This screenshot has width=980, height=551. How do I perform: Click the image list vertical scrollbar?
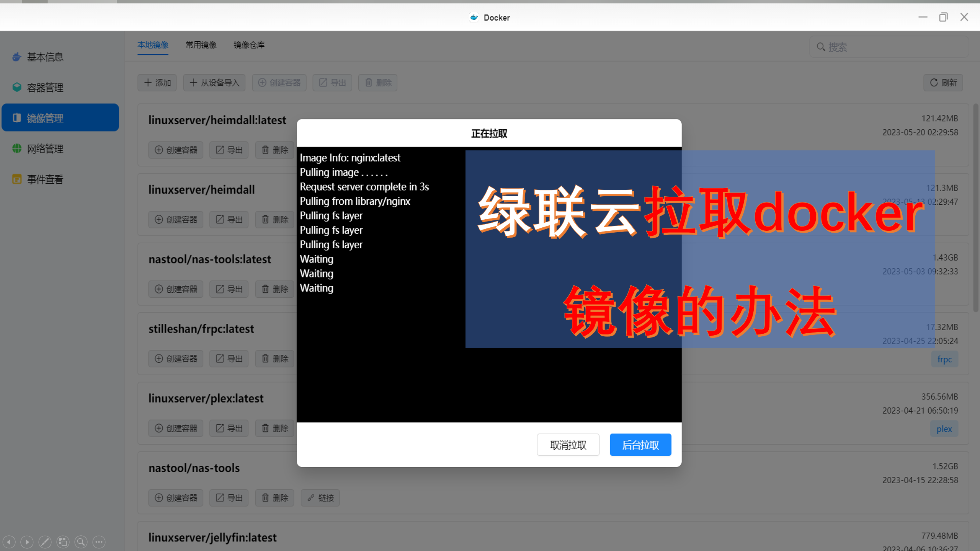point(976,208)
